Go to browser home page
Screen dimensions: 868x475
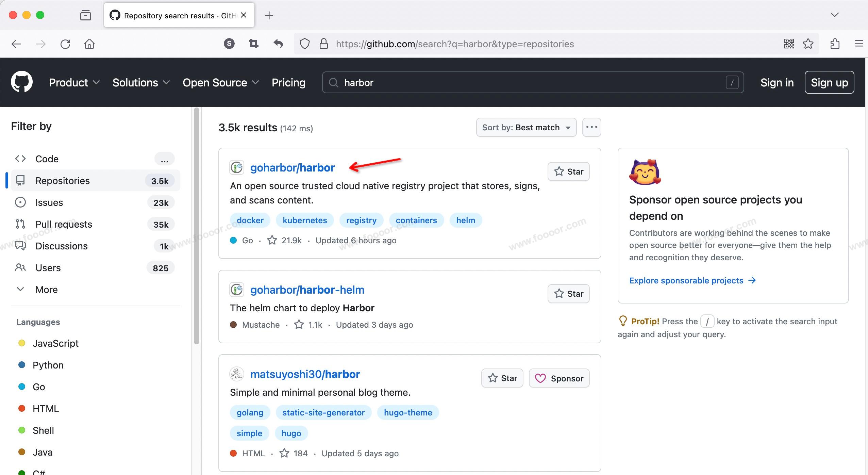(89, 44)
